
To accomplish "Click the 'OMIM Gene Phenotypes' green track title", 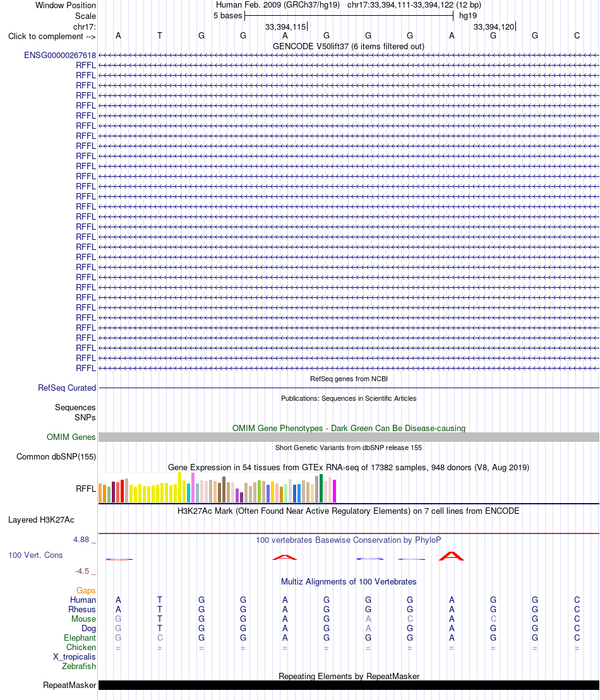I will pyautogui.click(x=349, y=428).
